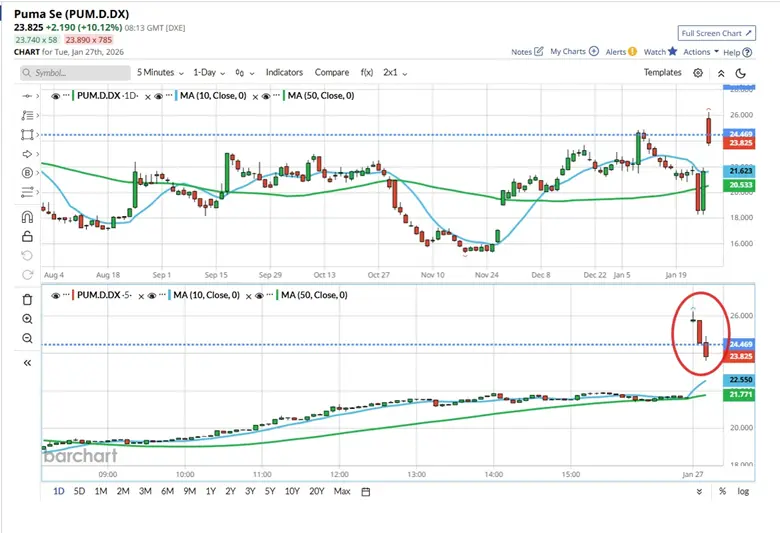Click the trash delete drawings icon
780x533 pixels.
(27, 300)
